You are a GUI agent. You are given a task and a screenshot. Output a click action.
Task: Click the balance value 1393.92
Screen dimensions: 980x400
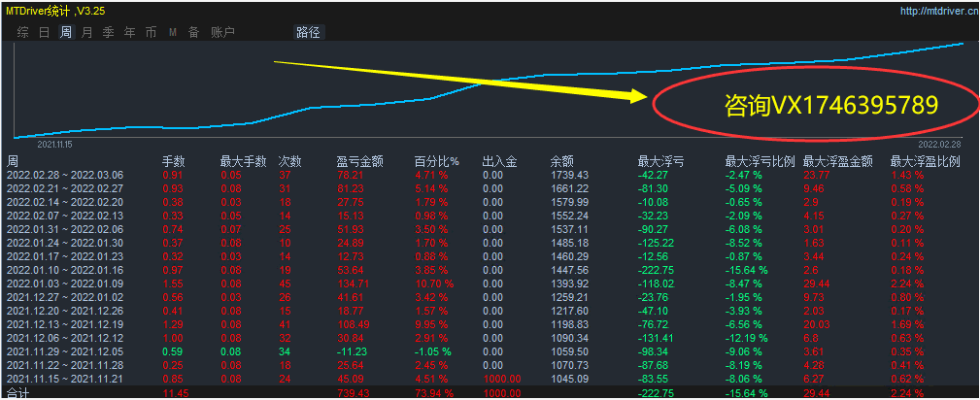pyautogui.click(x=569, y=283)
